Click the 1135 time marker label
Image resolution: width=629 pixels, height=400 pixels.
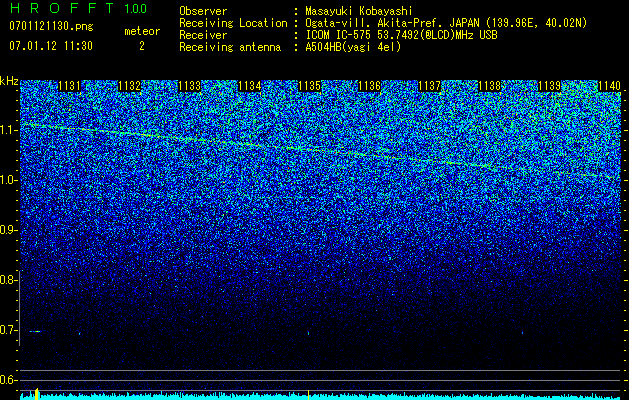coord(309,86)
